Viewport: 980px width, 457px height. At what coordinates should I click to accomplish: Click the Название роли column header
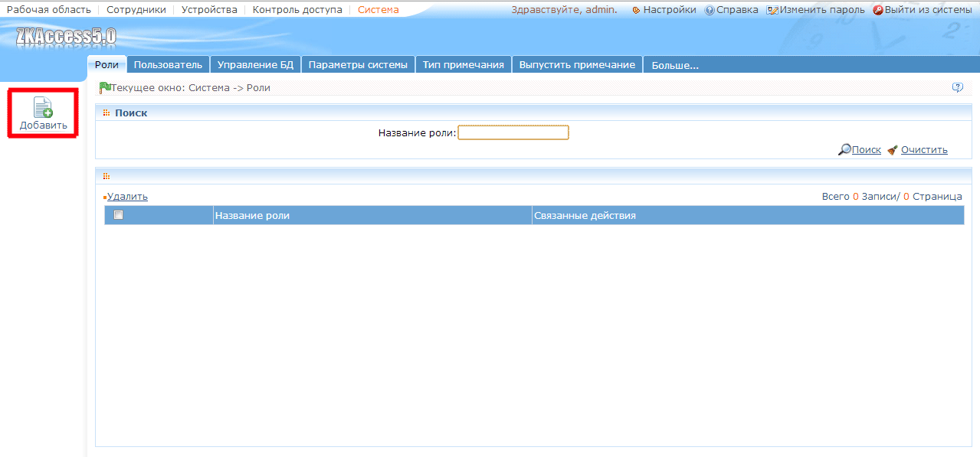click(x=372, y=215)
